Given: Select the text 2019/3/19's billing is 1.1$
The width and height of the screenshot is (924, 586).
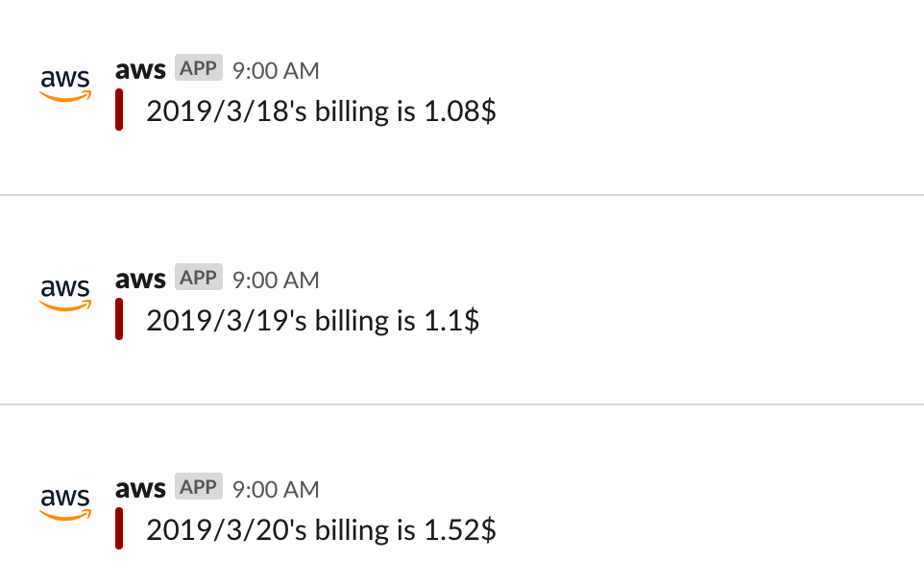Looking at the screenshot, I should [x=313, y=320].
